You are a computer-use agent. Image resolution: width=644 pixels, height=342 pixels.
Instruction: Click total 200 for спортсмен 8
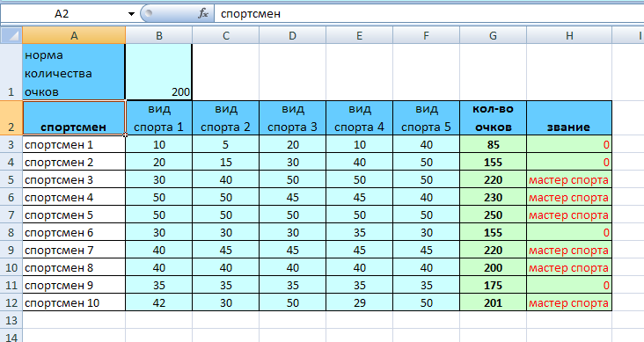coord(493,267)
